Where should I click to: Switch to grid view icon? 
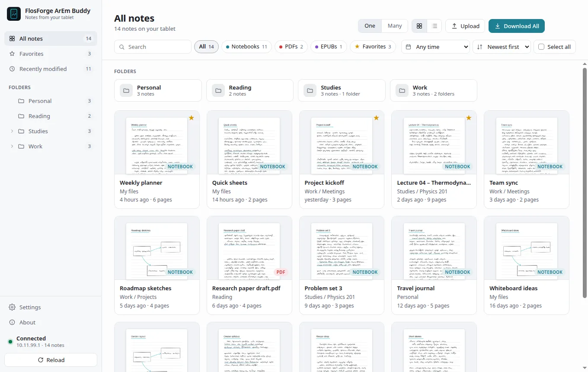click(x=419, y=26)
